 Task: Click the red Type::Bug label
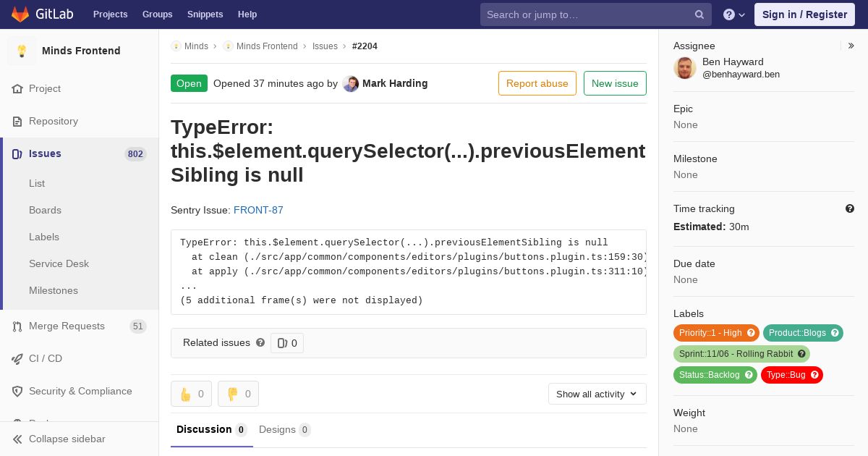pos(792,375)
